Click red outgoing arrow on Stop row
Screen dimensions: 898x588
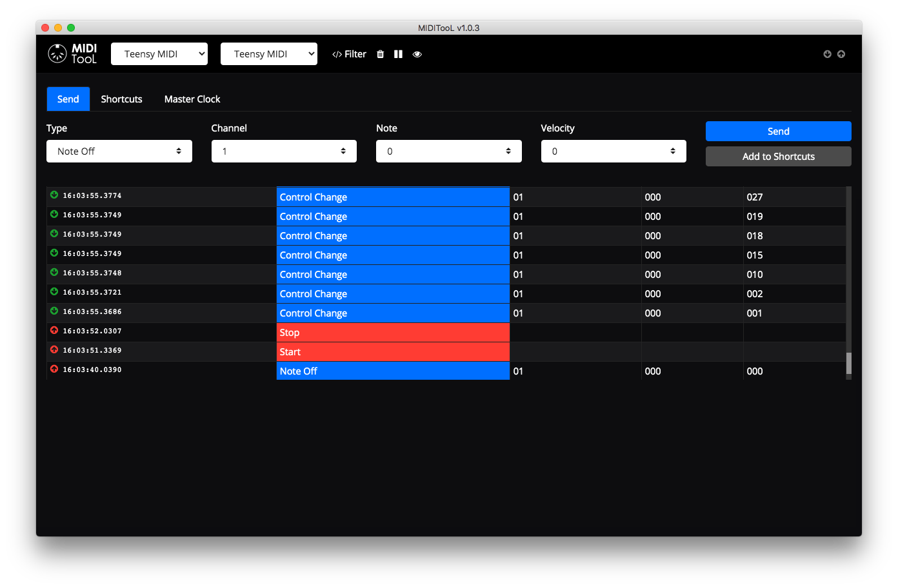pyautogui.click(x=54, y=330)
